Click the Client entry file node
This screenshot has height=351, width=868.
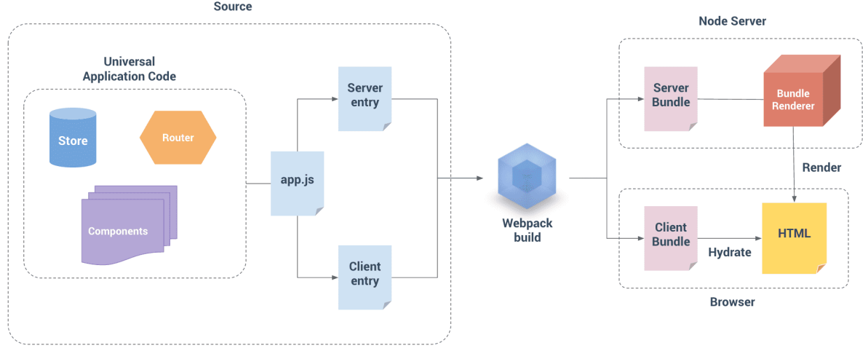(x=365, y=277)
